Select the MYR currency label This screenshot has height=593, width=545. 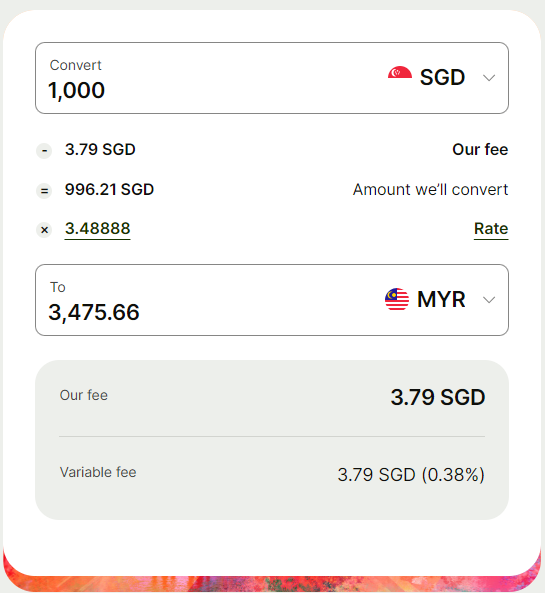point(441,300)
